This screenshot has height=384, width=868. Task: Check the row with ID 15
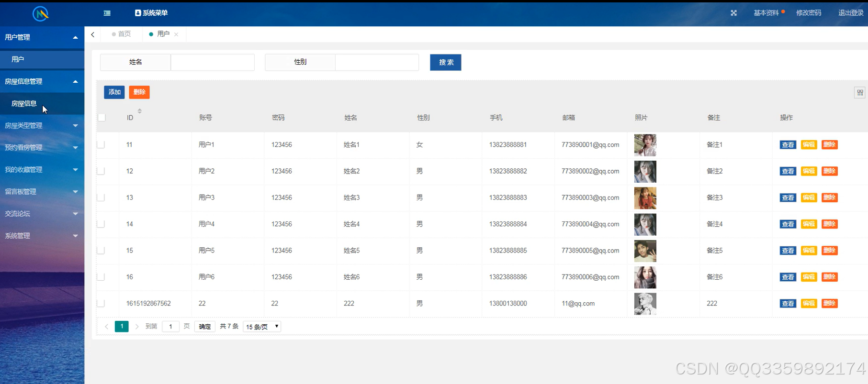point(101,251)
